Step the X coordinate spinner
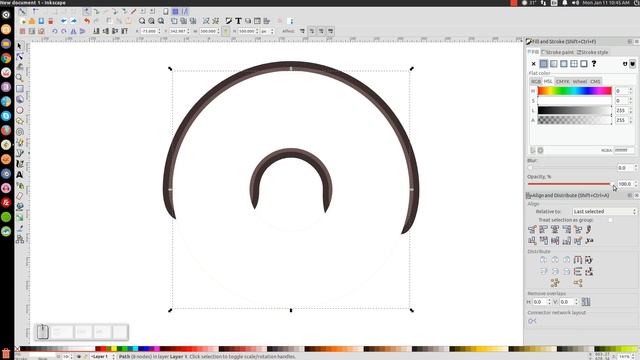Viewport: 640px width, 360px height. (159, 31)
